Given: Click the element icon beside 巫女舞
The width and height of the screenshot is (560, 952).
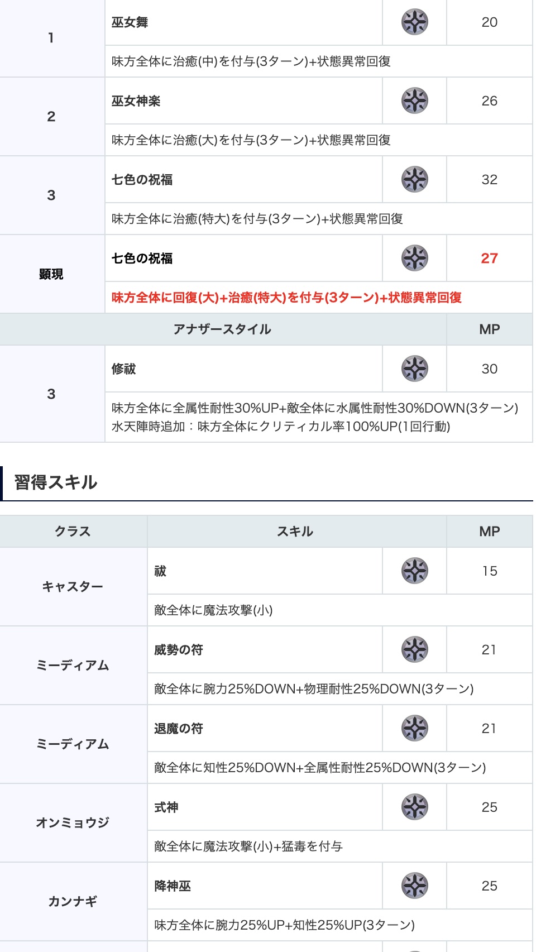Looking at the screenshot, I should pyautogui.click(x=414, y=22).
